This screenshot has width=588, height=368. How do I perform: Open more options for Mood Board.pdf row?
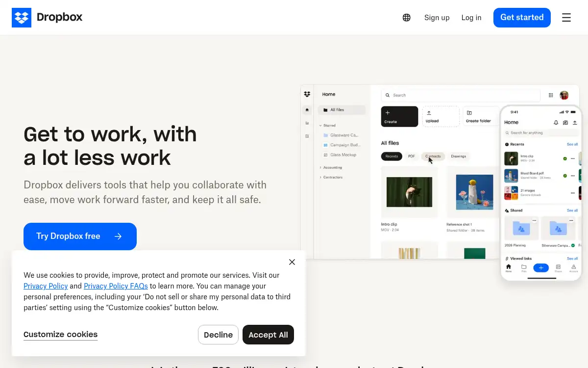pos(573,176)
